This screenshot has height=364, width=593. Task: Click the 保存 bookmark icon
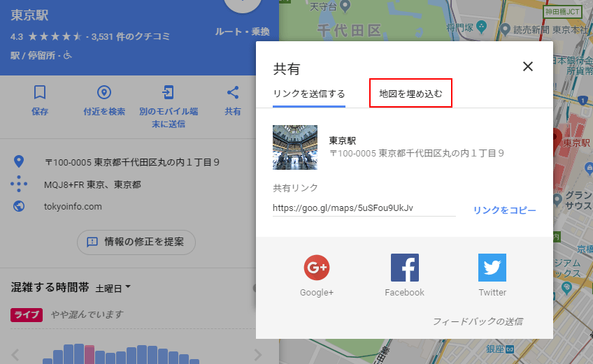[40, 92]
